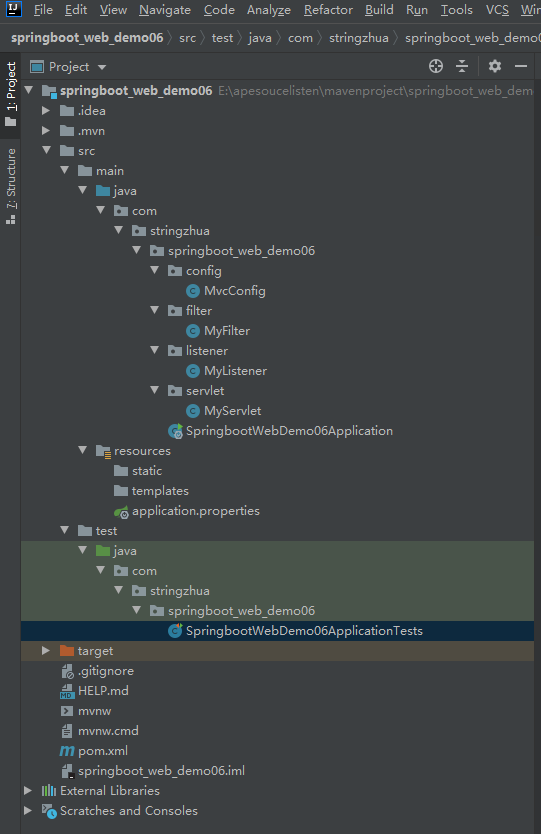Open the Build menu

pyautogui.click(x=379, y=10)
